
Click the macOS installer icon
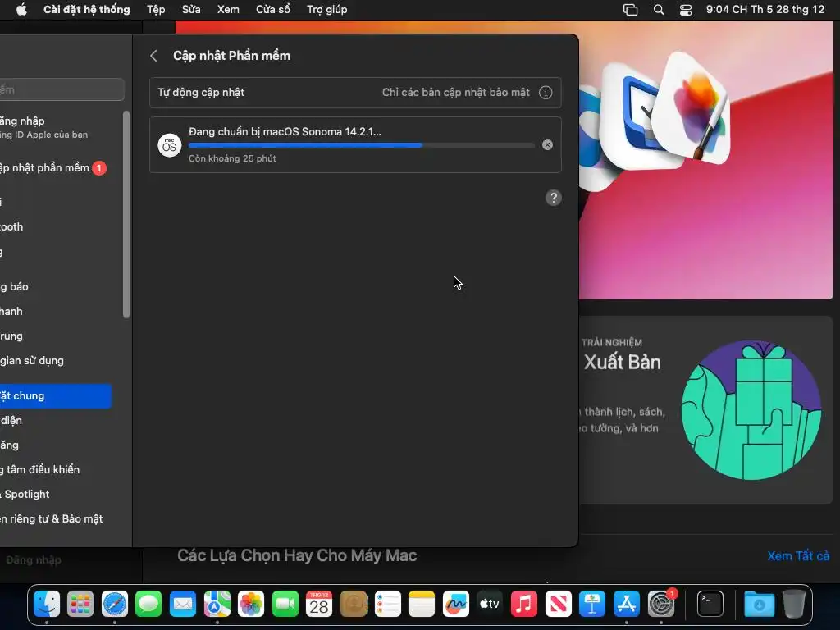[x=169, y=145]
